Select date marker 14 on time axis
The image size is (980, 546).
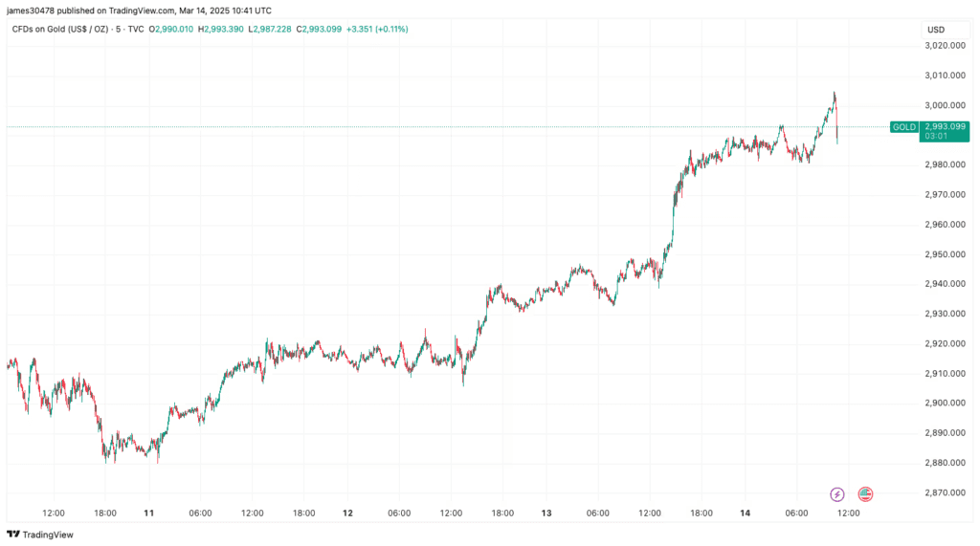coord(745,513)
